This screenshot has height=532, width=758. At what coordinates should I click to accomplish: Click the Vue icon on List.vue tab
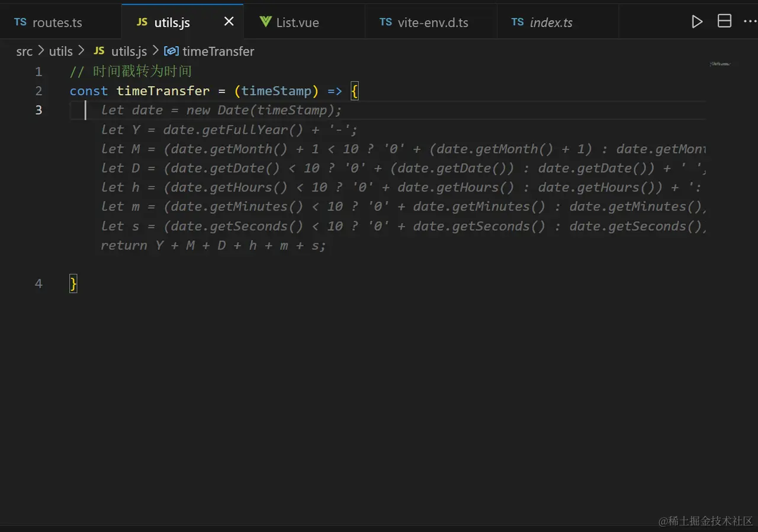[265, 22]
